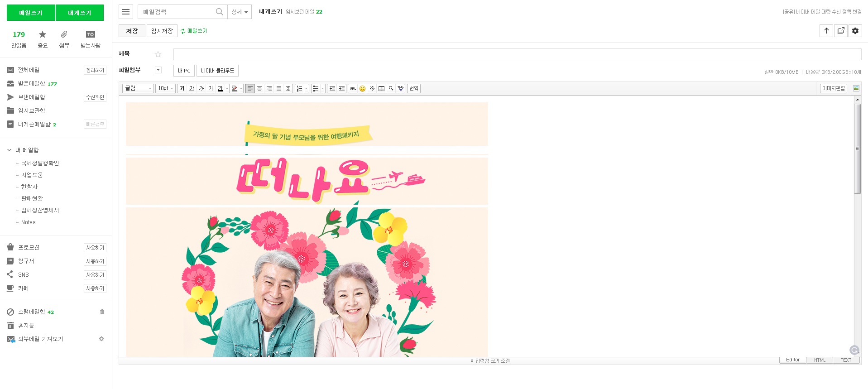Apply italic formatting
Image resolution: width=868 pixels, height=389 pixels.
tap(201, 88)
